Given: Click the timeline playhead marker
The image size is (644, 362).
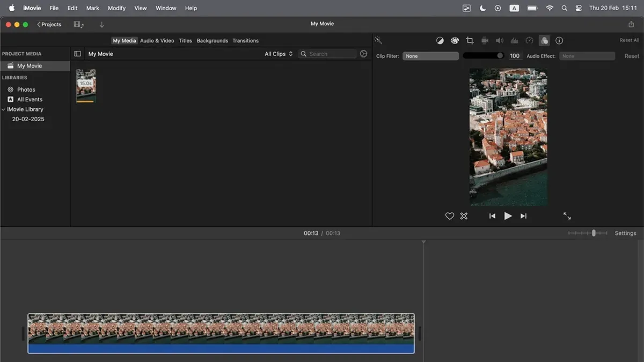Looking at the screenshot, I should (423, 242).
